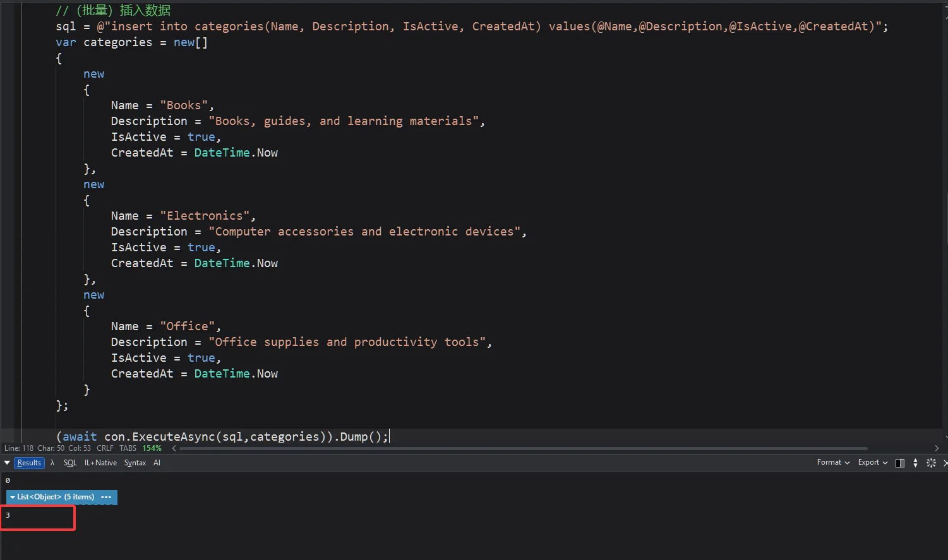Screen dimensions: 948x560
Task: Collapse results via triangle left of Results
Action: [7, 463]
